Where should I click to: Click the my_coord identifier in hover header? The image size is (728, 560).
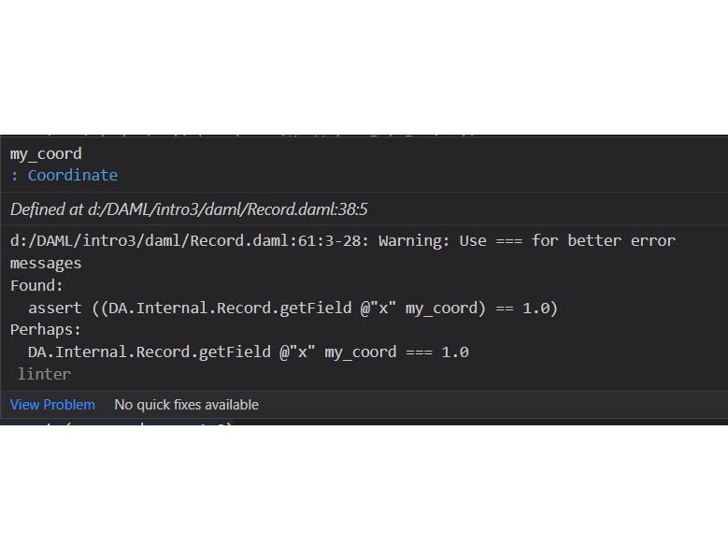tap(46, 153)
